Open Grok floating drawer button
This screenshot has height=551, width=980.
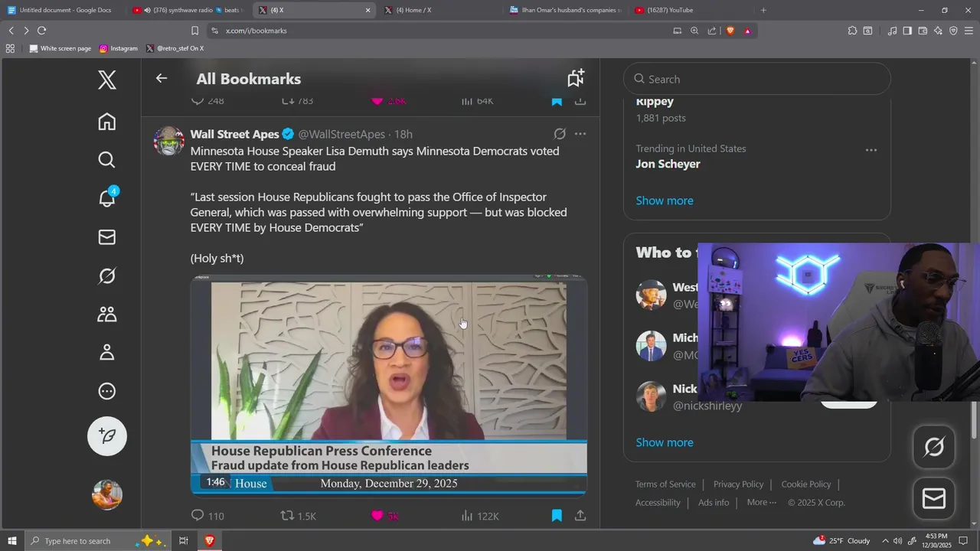pyautogui.click(x=934, y=447)
